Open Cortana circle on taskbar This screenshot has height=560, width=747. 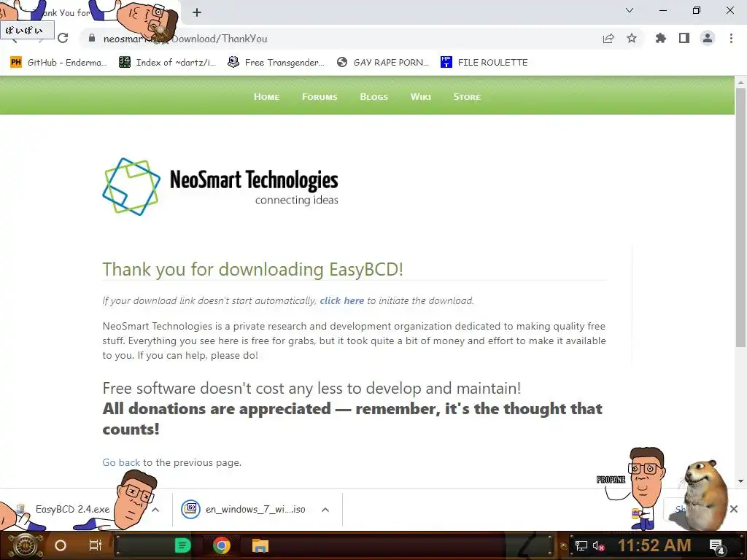[61, 545]
